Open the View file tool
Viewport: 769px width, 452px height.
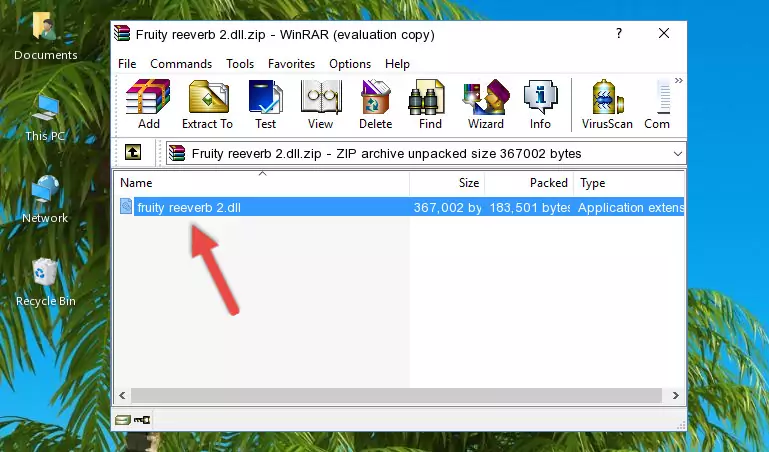coord(321,104)
